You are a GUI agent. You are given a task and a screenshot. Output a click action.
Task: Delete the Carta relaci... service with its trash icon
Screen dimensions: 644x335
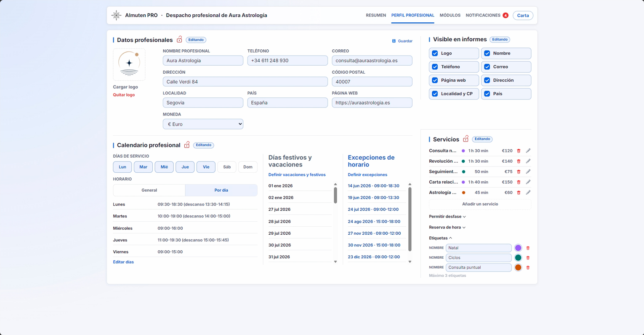click(519, 182)
